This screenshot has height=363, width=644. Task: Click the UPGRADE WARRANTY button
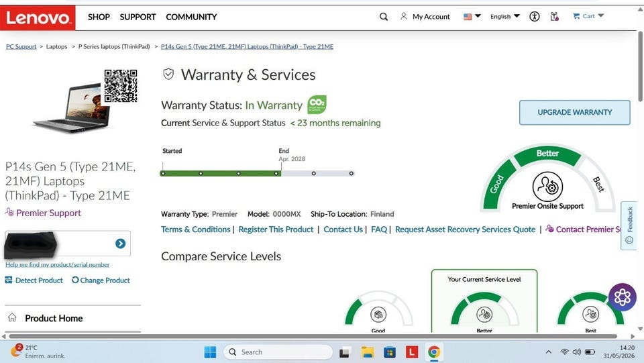coord(575,113)
